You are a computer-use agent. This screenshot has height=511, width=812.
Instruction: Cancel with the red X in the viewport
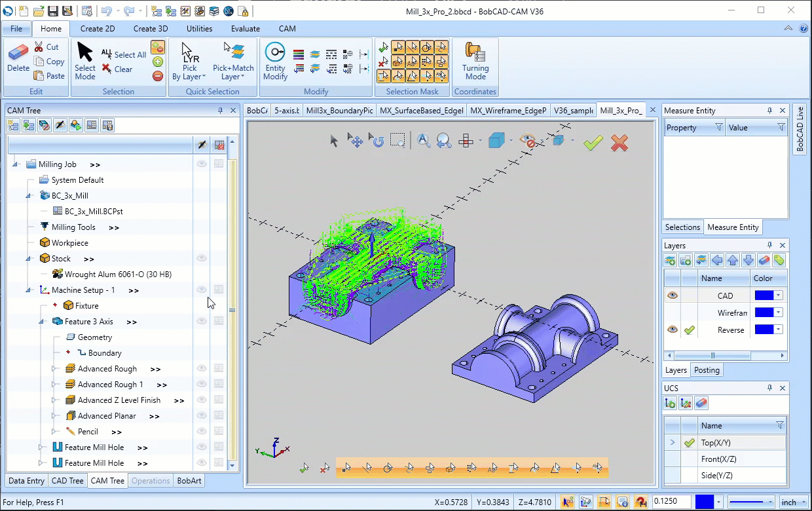pos(619,143)
